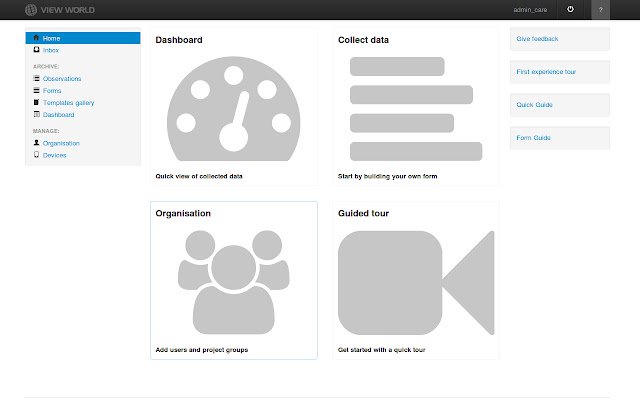Open the Form Guide link
This screenshot has width=640, height=400.
[x=533, y=138]
